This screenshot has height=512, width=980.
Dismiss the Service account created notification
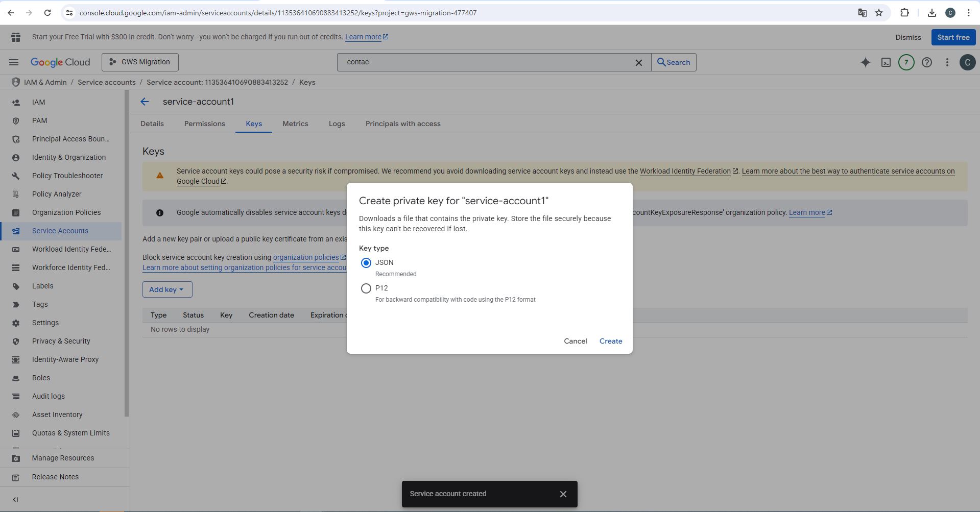click(563, 494)
